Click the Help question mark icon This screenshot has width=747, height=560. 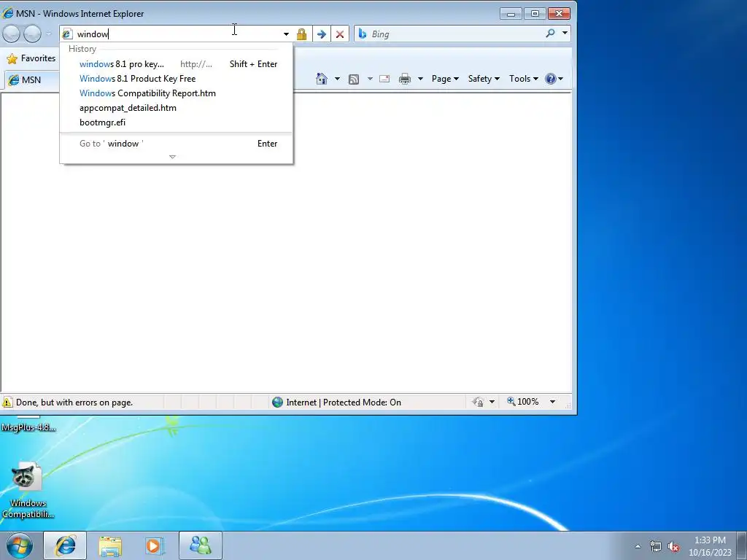pyautogui.click(x=550, y=79)
